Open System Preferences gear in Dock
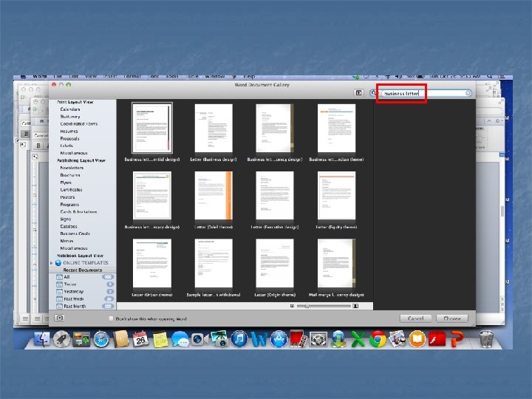The height and width of the screenshot is (399, 532). (318, 339)
